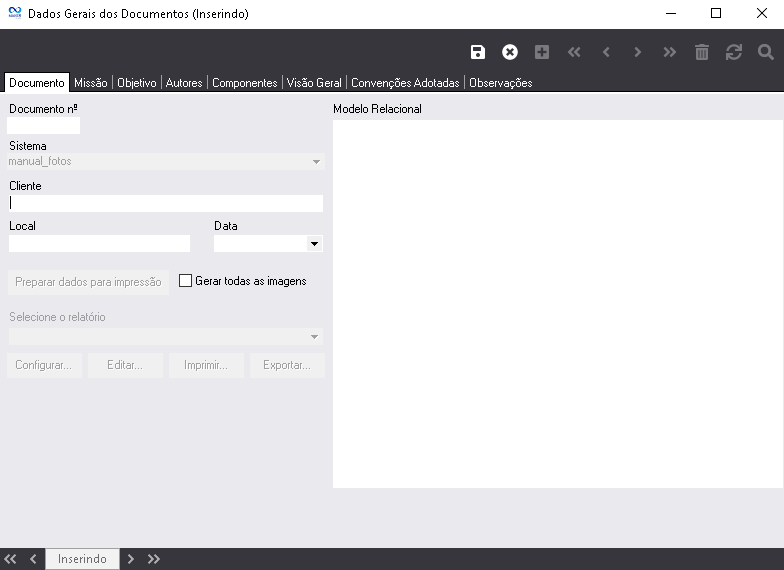Jump to last record in bottom bar
The height and width of the screenshot is (570, 784).
(x=154, y=559)
